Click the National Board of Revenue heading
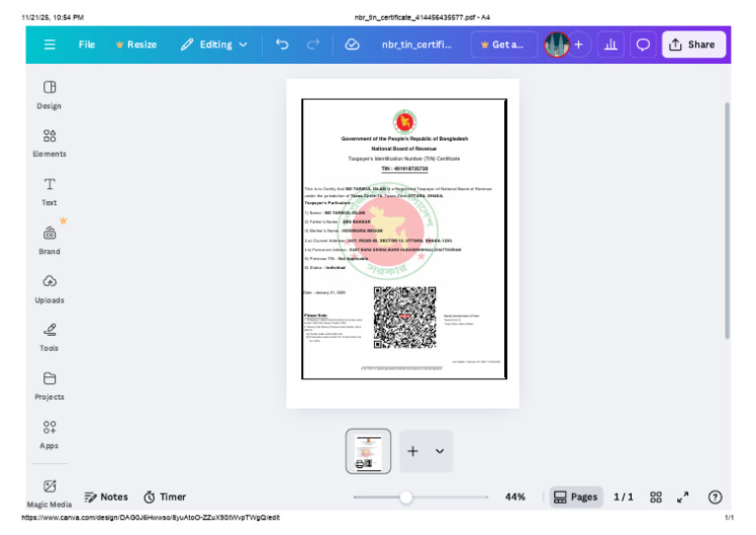 coord(404,149)
